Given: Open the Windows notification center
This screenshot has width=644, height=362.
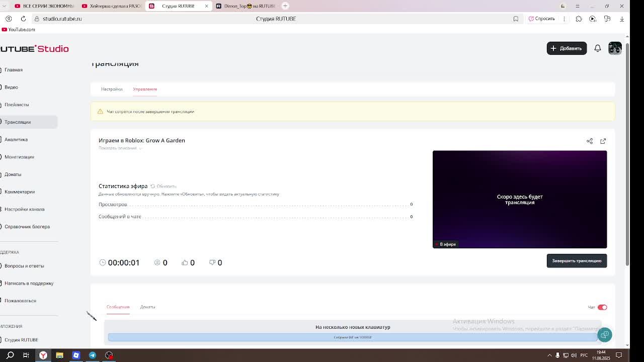Looking at the screenshot, I should point(619,355).
